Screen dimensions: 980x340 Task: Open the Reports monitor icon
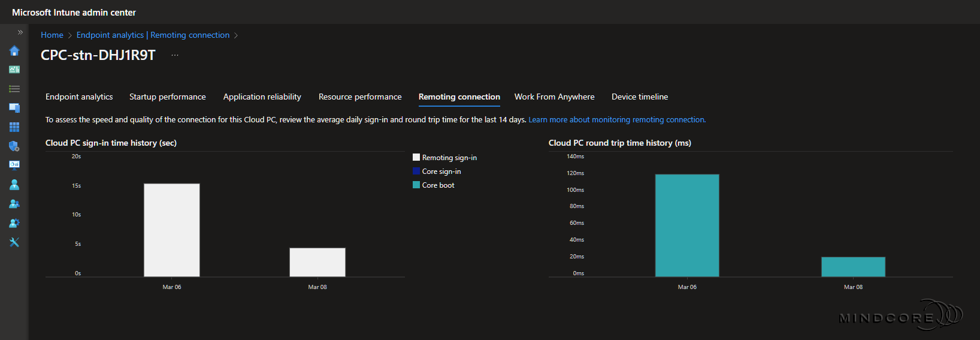(x=14, y=165)
